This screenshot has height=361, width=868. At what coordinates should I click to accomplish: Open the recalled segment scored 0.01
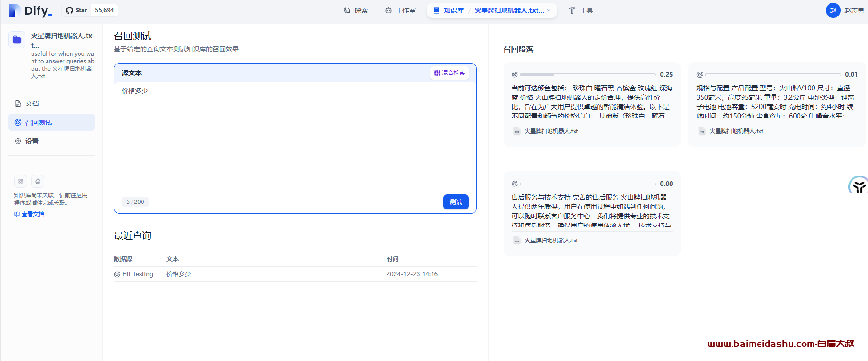coord(777,104)
